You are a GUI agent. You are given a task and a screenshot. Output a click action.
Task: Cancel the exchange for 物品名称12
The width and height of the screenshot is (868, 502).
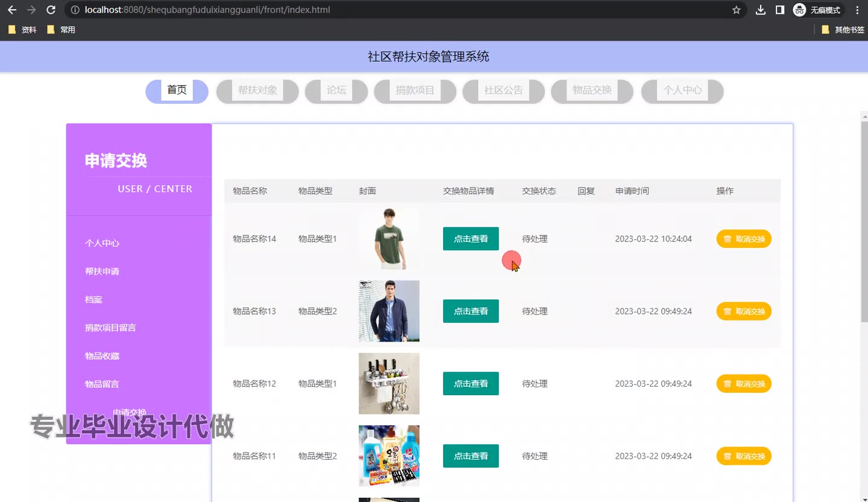pos(744,384)
